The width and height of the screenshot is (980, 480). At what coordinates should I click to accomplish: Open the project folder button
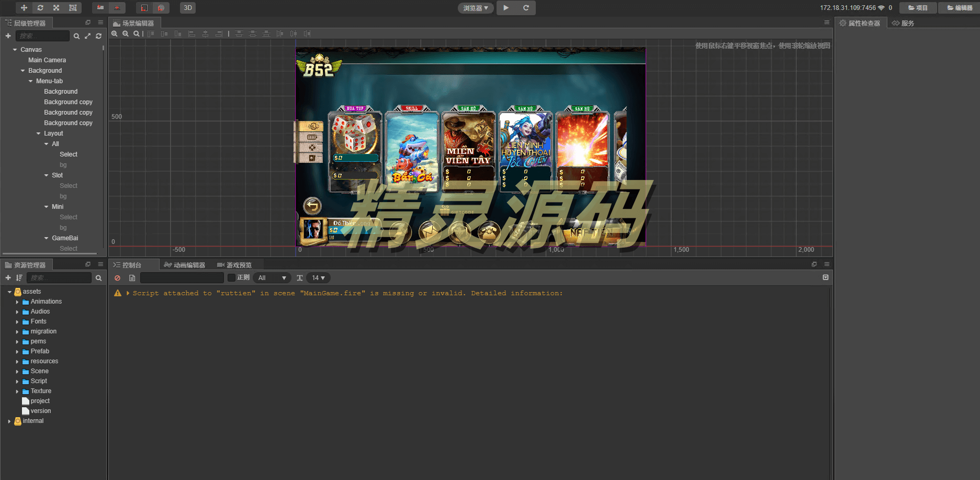(918, 8)
